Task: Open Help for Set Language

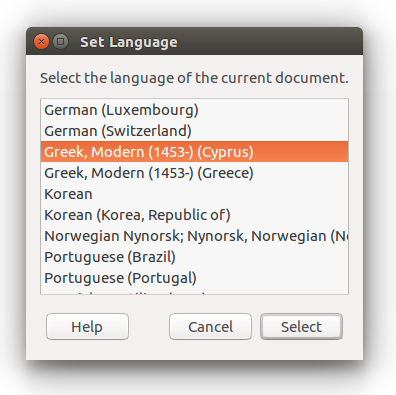Action: 87,327
